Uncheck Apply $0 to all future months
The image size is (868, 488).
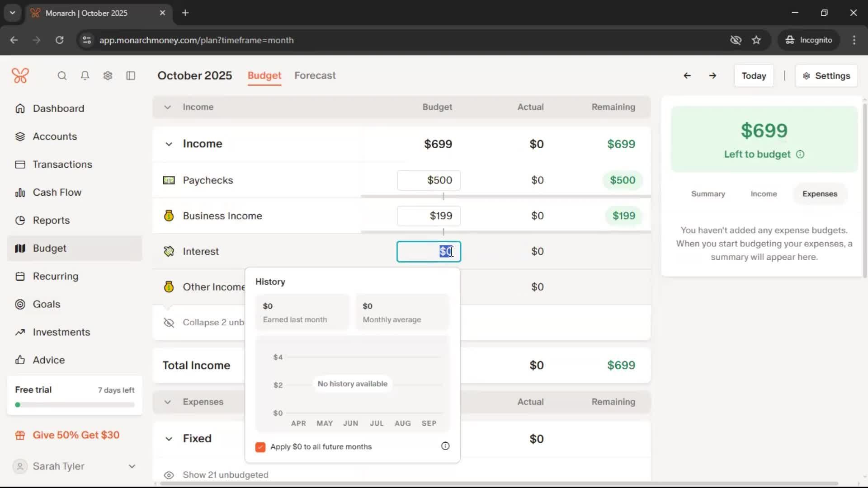tap(260, 447)
